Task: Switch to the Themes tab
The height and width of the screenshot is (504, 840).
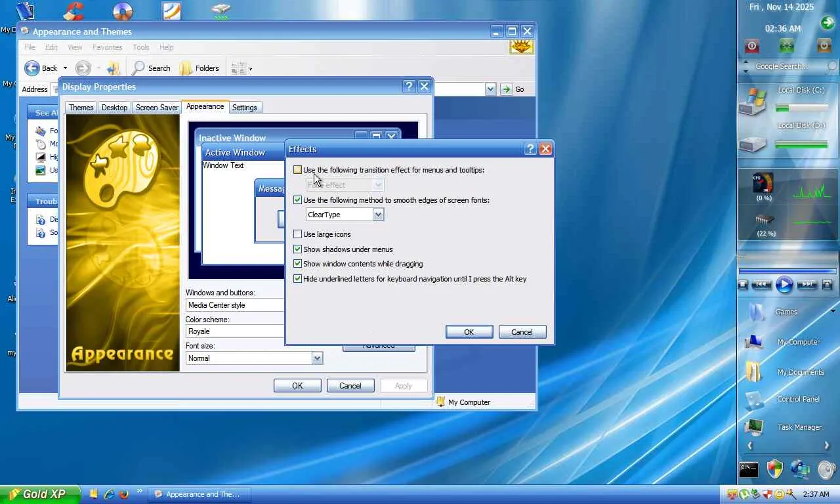Action: tap(81, 108)
